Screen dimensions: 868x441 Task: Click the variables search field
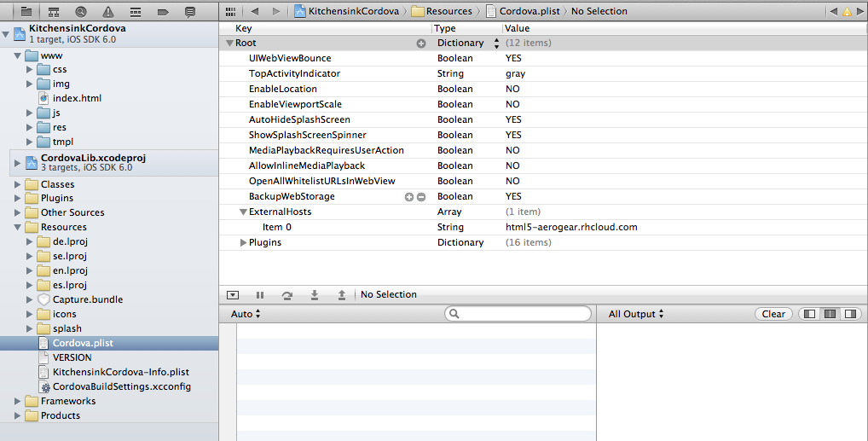pos(518,314)
